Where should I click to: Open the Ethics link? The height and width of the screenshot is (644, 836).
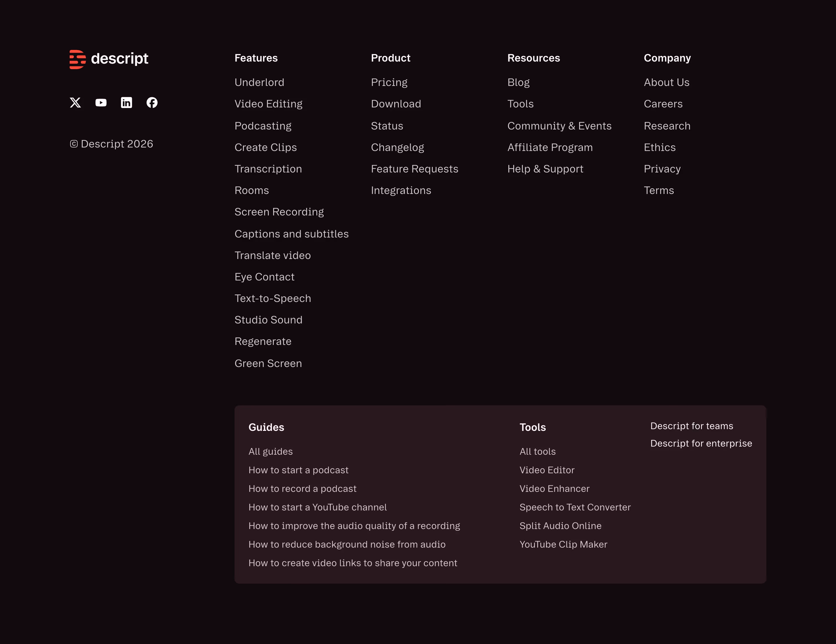pyautogui.click(x=660, y=147)
